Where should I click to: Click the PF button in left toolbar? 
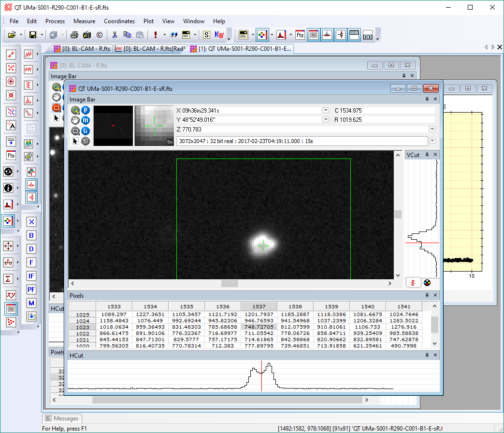click(x=31, y=289)
